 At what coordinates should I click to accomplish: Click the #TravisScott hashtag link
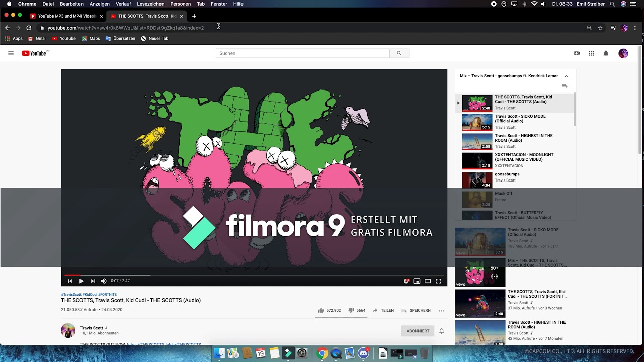71,294
